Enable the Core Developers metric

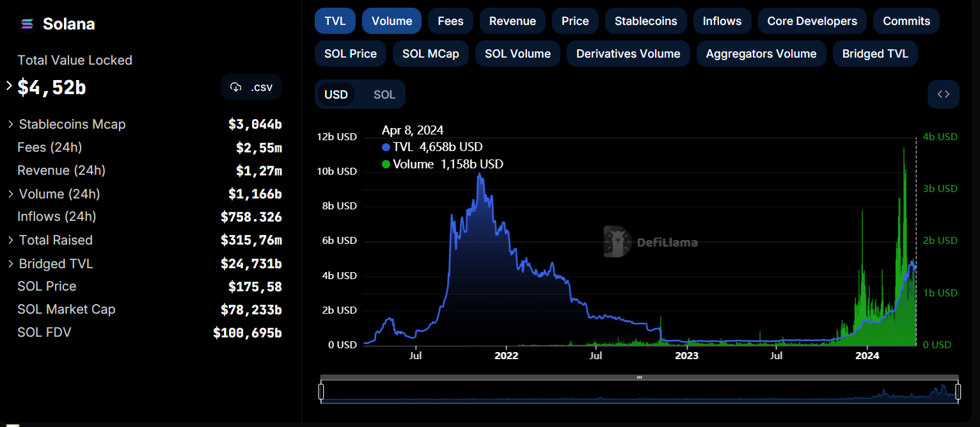point(812,21)
